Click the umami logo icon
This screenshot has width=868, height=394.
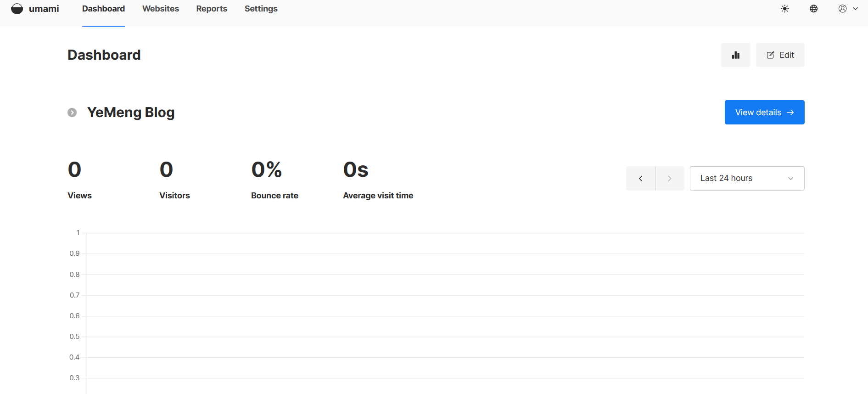[x=17, y=9]
